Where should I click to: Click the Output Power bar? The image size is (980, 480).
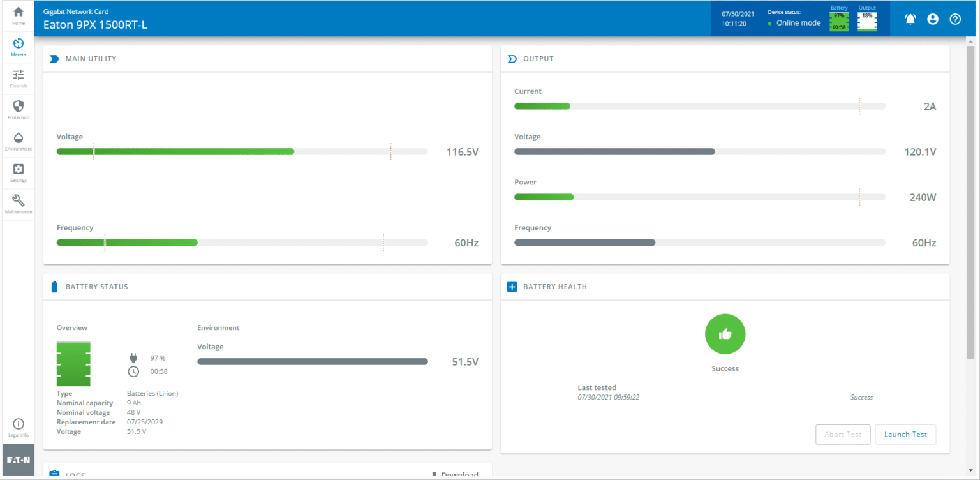(700, 197)
